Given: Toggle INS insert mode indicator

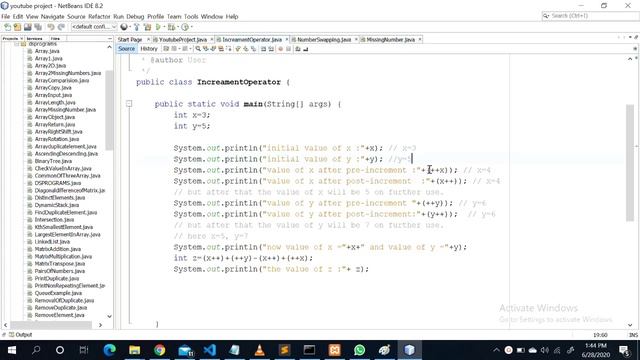Looking at the screenshot, I should click(633, 335).
